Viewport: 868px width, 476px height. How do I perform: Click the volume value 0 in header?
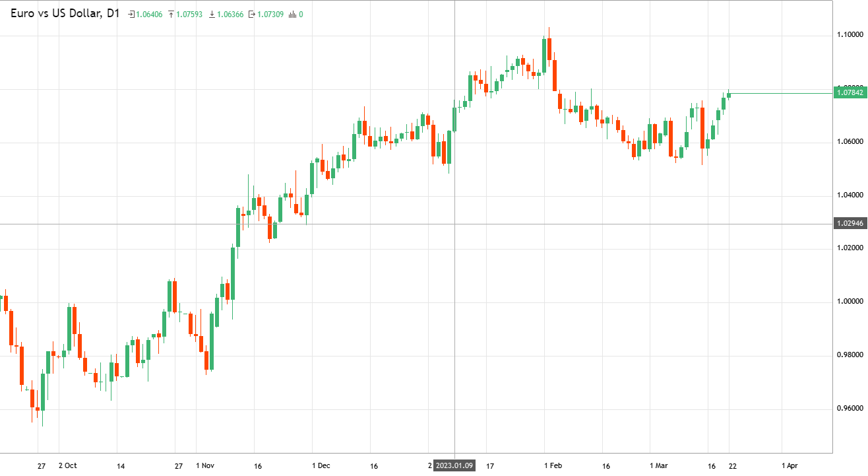(301, 14)
